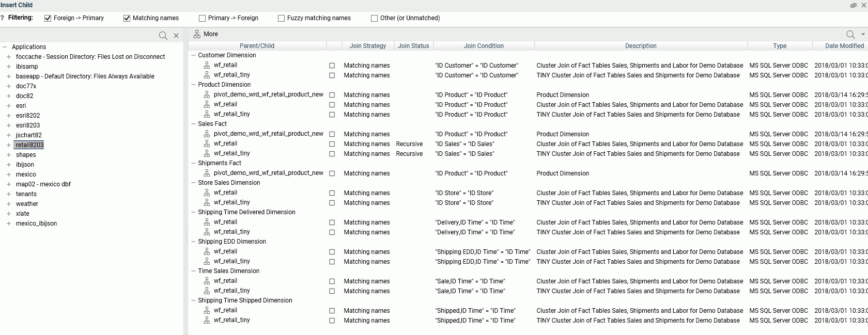Sort by the Join Status column header
The image size is (868, 335).
click(x=413, y=46)
